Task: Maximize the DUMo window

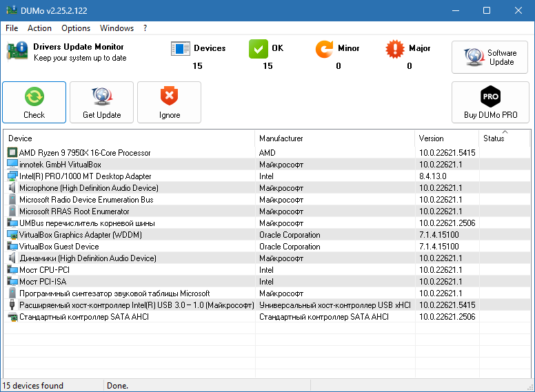Action: point(487,10)
